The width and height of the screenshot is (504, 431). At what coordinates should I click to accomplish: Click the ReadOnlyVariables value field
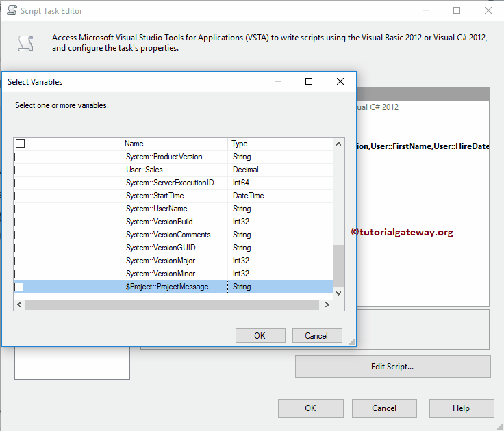[423, 146]
